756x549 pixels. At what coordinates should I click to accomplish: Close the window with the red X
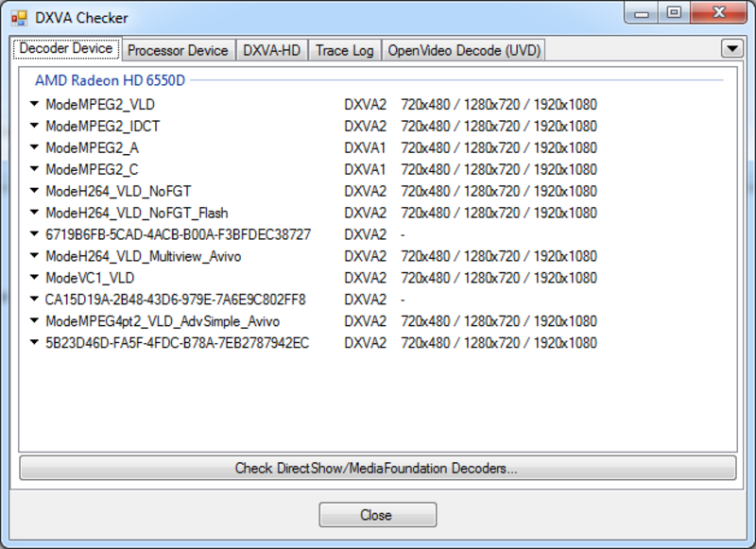(x=719, y=12)
